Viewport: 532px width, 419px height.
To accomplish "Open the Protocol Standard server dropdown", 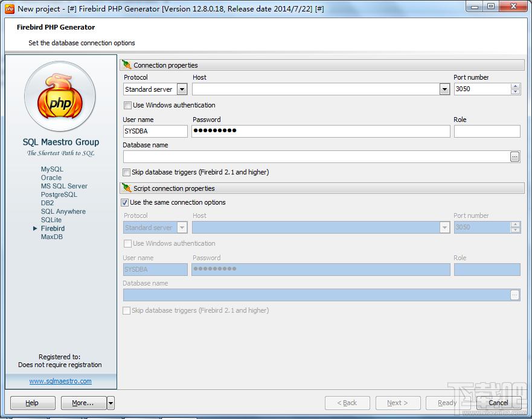I will (x=182, y=89).
